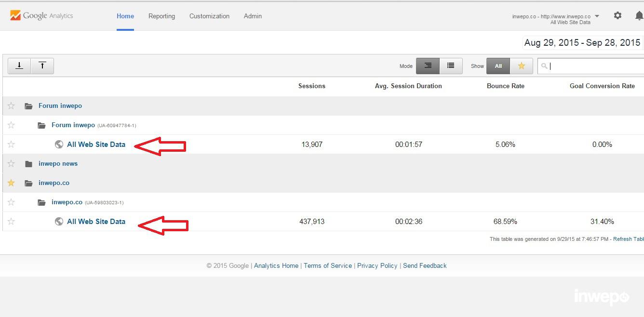The image size is (644, 317).
Task: Click the Goal Conversion Rate header
Action: tap(602, 86)
